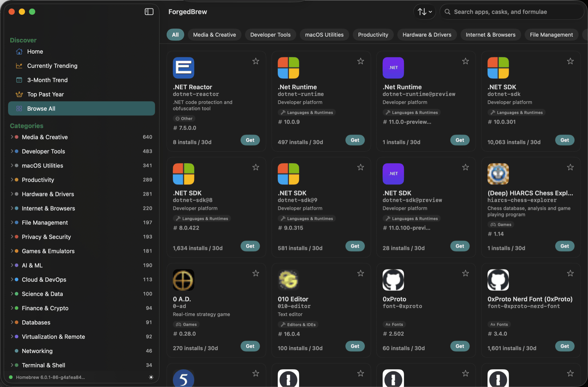Open Top Past Year crown item
The image size is (588, 387).
click(82, 95)
